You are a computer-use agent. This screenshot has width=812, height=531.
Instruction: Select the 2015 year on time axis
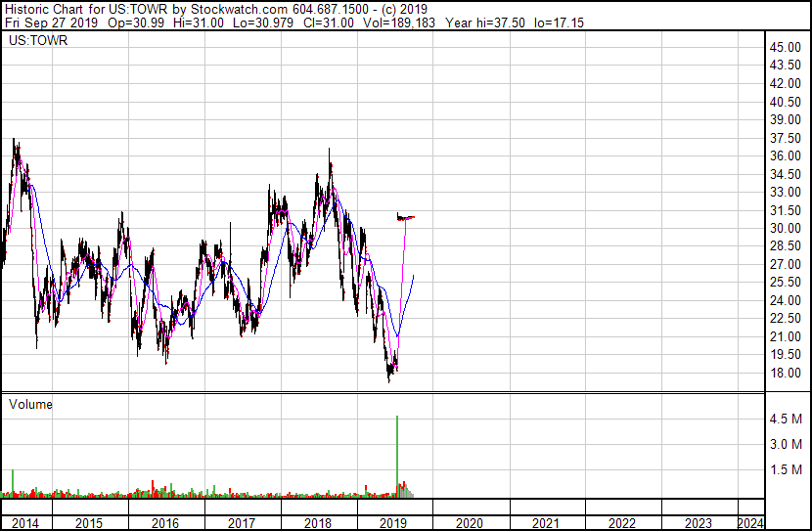89,523
